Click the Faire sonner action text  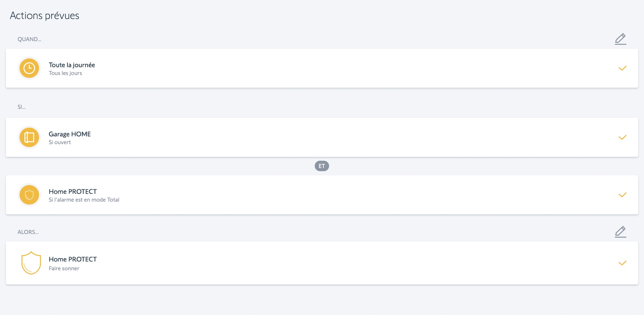pos(64,269)
